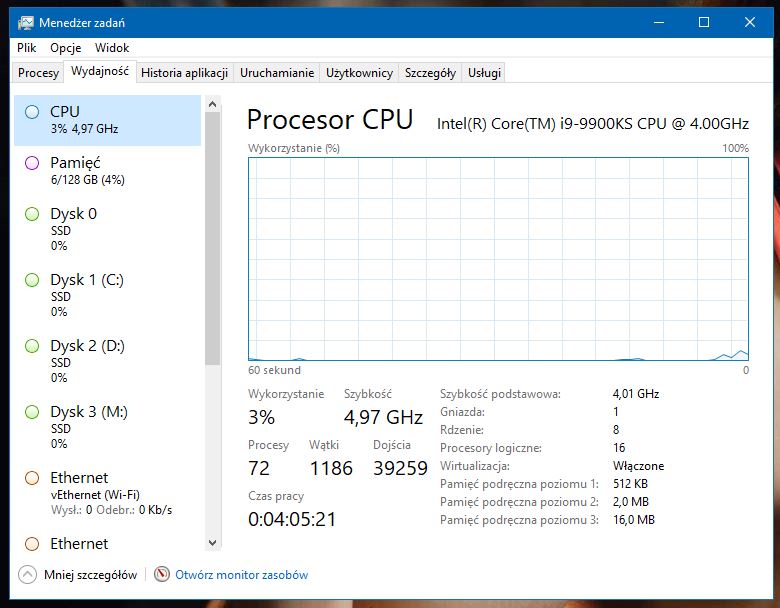Open the Opcje menu

(66, 48)
